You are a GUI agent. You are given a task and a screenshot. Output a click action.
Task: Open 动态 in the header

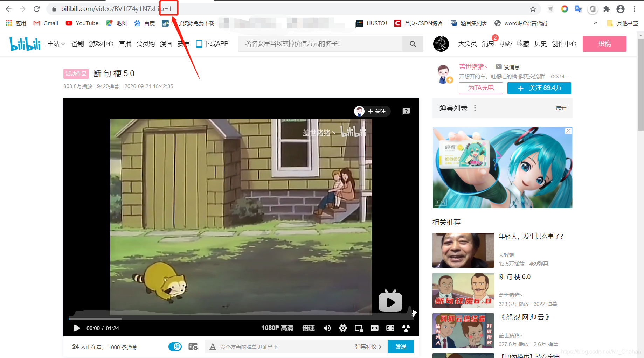point(506,44)
